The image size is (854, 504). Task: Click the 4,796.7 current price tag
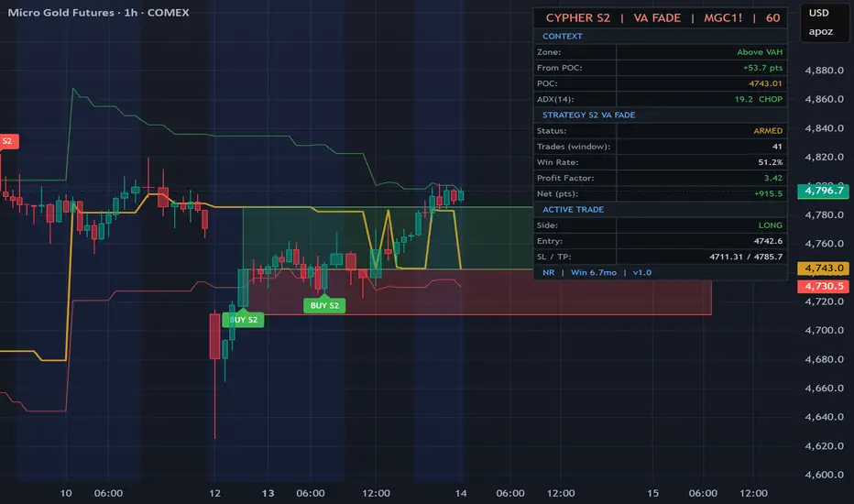pos(823,191)
